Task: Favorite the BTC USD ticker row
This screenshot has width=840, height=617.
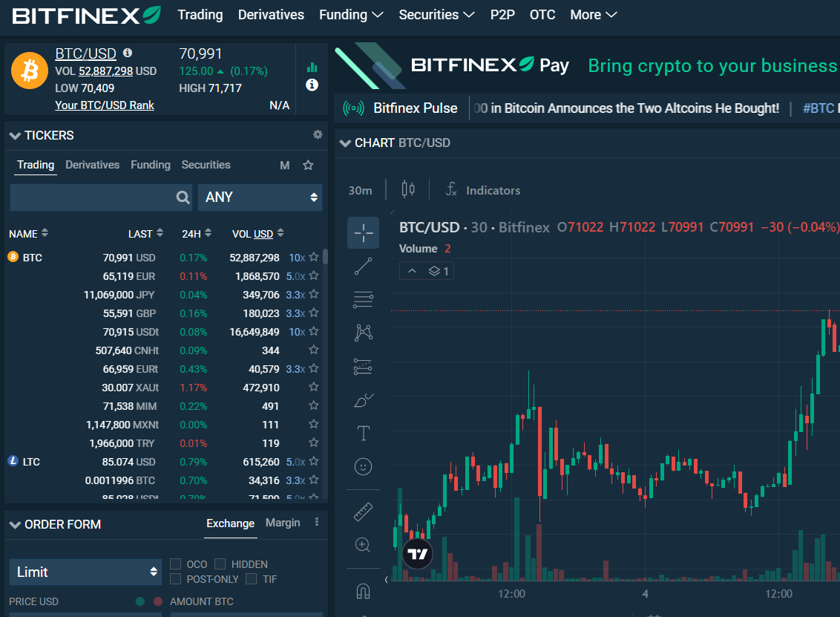Action: coord(314,258)
